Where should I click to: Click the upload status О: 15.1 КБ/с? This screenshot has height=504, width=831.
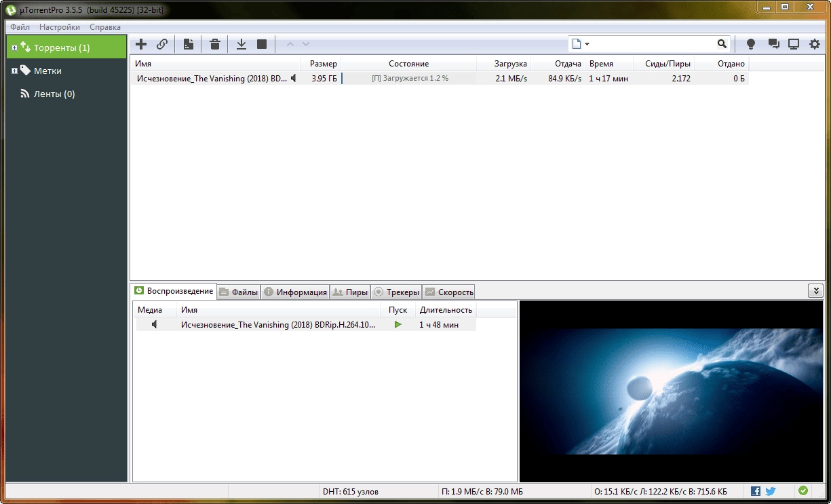pyautogui.click(x=661, y=491)
